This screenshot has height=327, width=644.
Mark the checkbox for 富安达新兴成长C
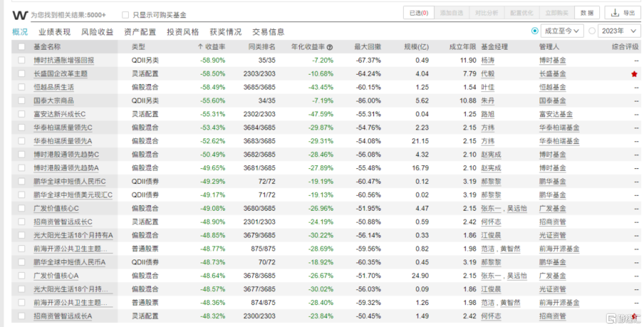click(22, 114)
